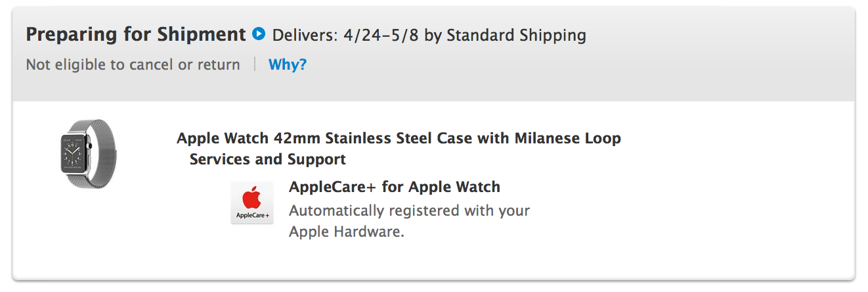
Task: Click red Apple logo in AppleCare+ badge
Action: pos(252,197)
